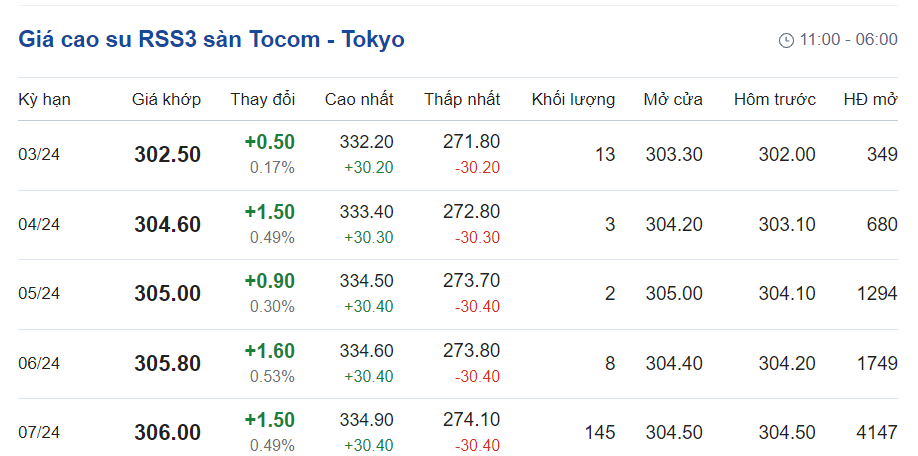Click the Mở cửa column header
918x456 pixels.
pyautogui.click(x=673, y=99)
